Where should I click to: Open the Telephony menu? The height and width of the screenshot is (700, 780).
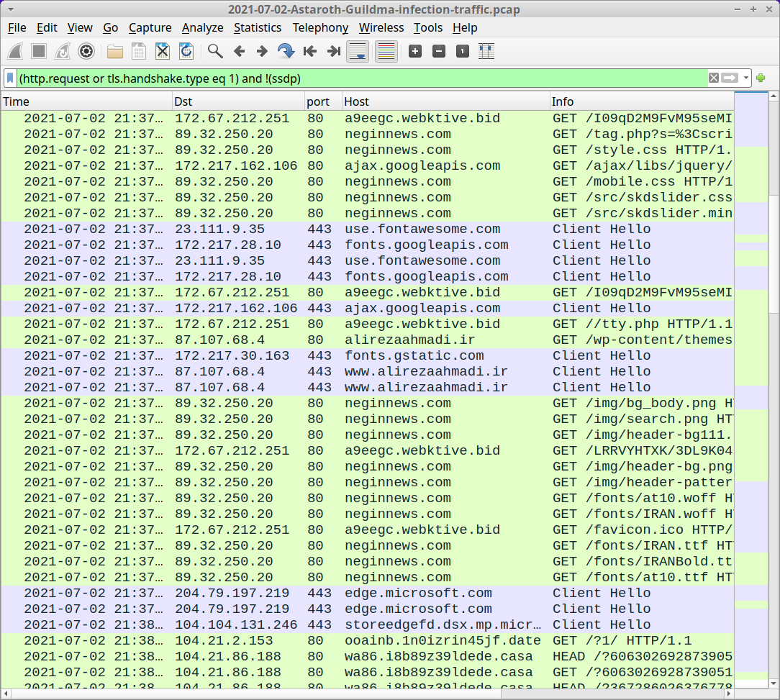[320, 28]
